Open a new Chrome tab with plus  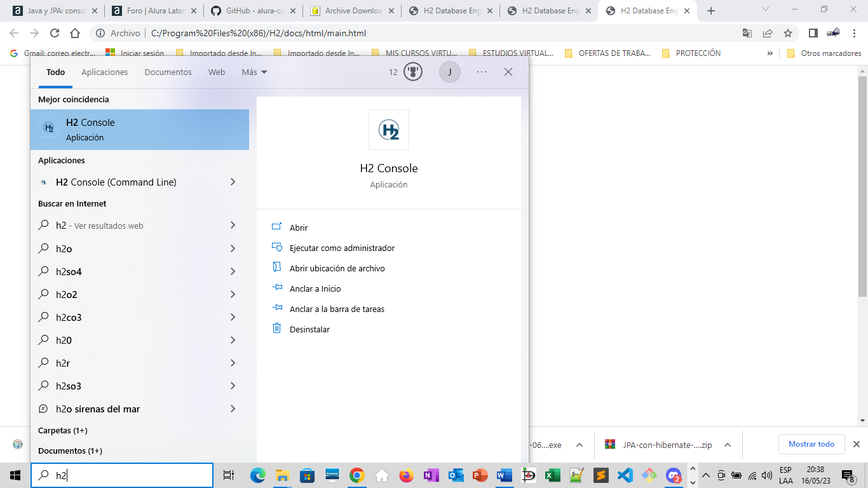[x=711, y=11]
